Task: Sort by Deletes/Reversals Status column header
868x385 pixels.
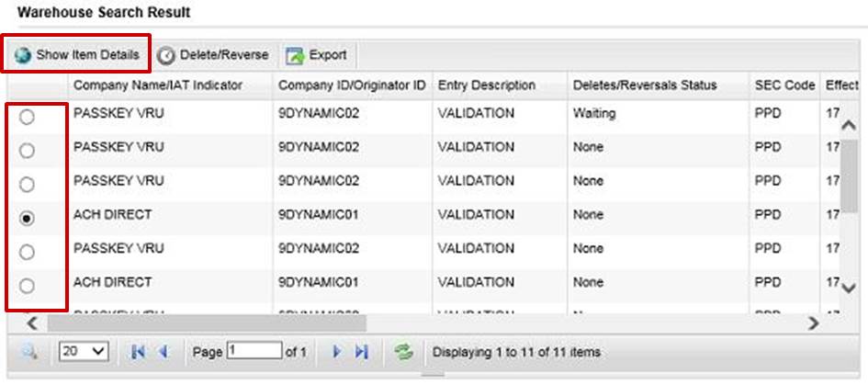Action: tap(644, 85)
